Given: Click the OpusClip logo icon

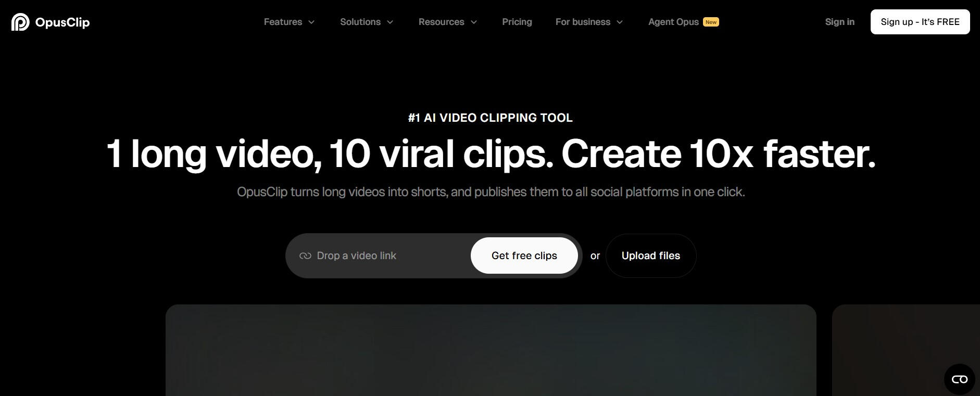Looking at the screenshot, I should click(20, 22).
